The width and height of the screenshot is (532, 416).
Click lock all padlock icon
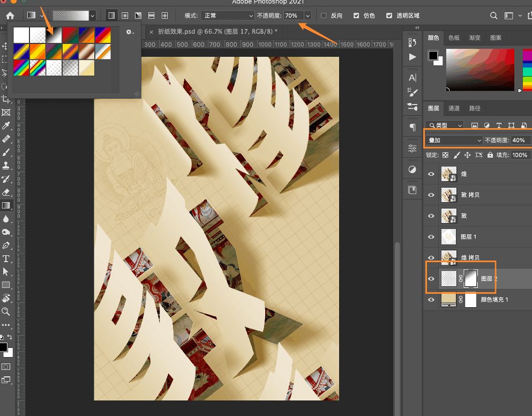click(490, 155)
